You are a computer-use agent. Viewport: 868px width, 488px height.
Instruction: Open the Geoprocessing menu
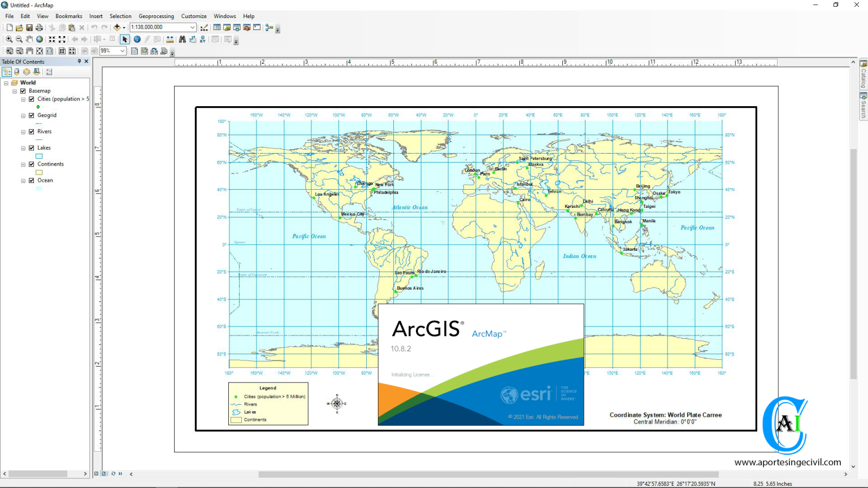157,16
